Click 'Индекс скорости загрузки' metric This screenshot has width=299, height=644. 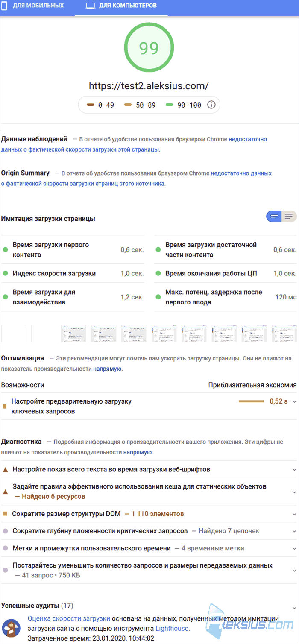tap(73, 273)
